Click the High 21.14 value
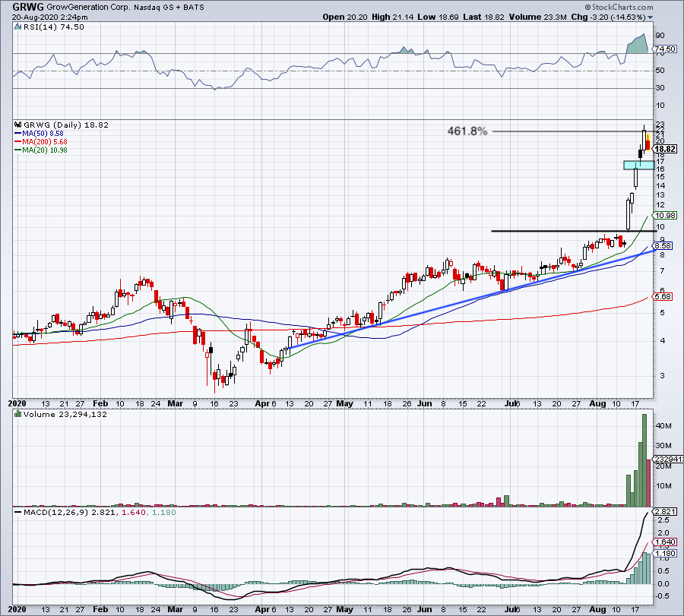The image size is (684, 616). (392, 17)
